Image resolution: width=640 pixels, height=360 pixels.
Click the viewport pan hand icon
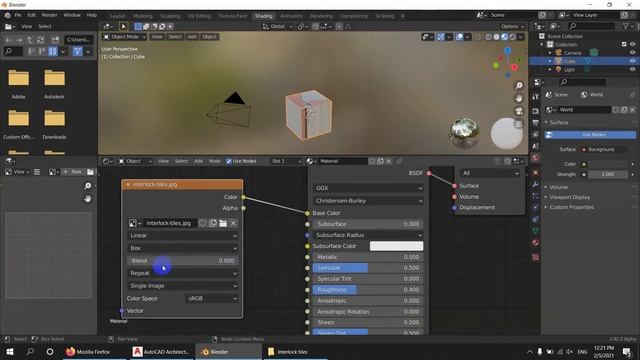point(519,98)
